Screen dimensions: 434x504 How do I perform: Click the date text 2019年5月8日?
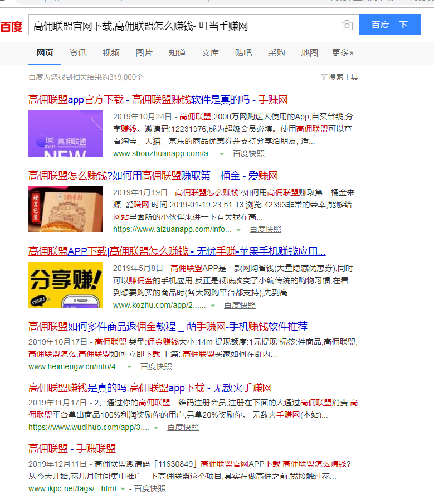pyautogui.click(x=138, y=268)
